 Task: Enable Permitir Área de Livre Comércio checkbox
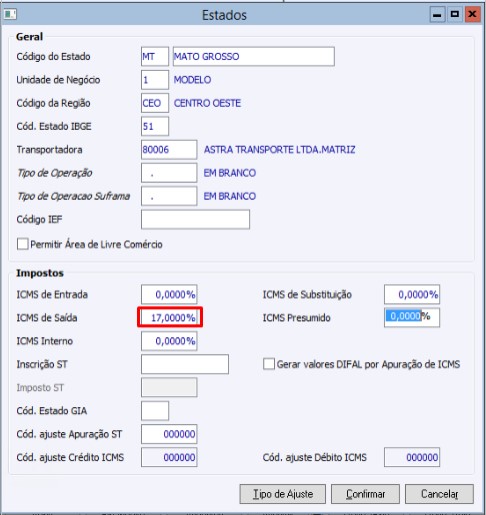(x=23, y=244)
